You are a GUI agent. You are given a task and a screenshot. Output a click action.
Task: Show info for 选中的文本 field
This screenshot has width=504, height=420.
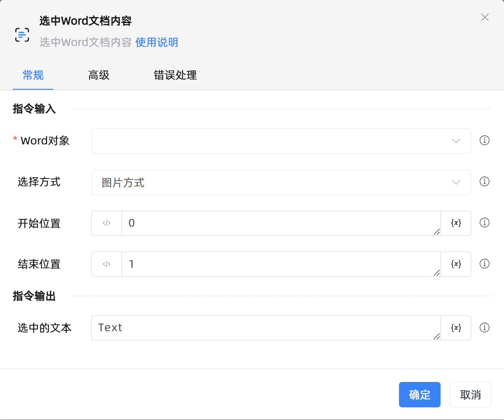pyautogui.click(x=484, y=327)
